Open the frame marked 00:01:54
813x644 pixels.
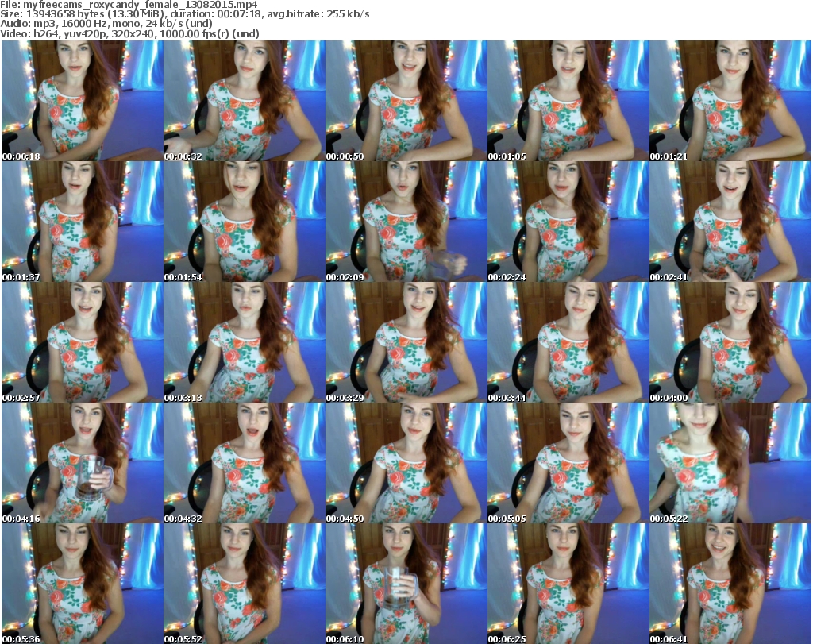[245, 222]
